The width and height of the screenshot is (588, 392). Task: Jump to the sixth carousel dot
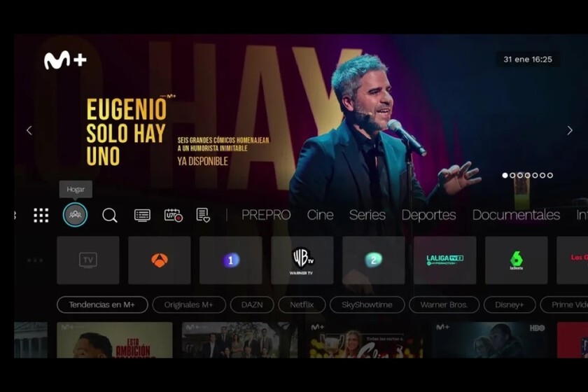[x=542, y=175]
